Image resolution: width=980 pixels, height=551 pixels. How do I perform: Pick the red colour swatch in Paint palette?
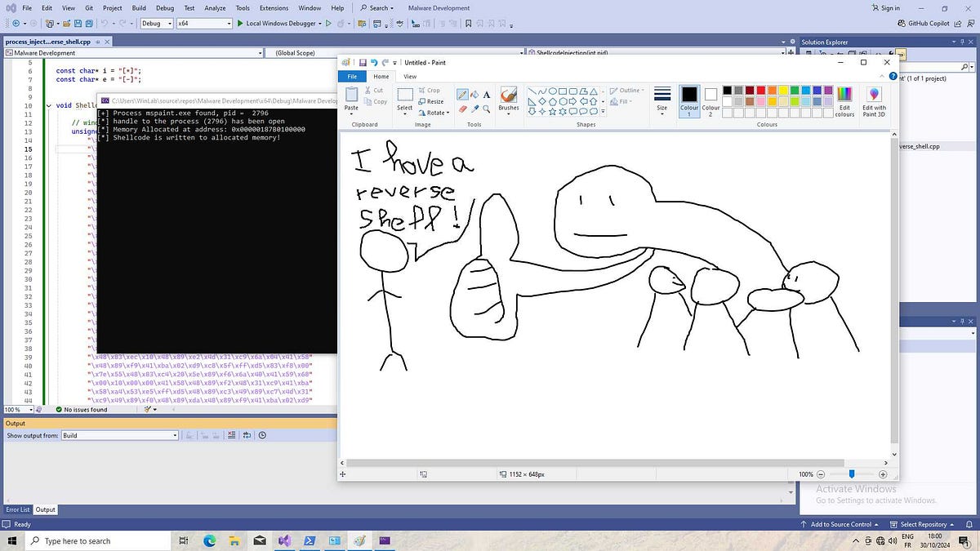point(760,91)
